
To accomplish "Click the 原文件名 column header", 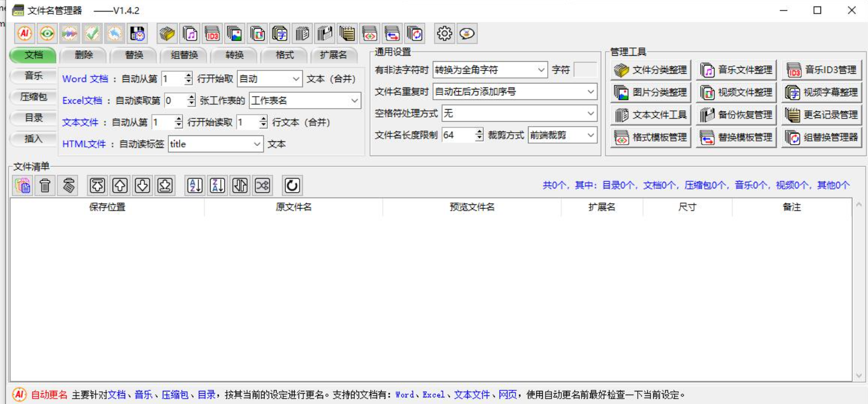I will (x=294, y=207).
